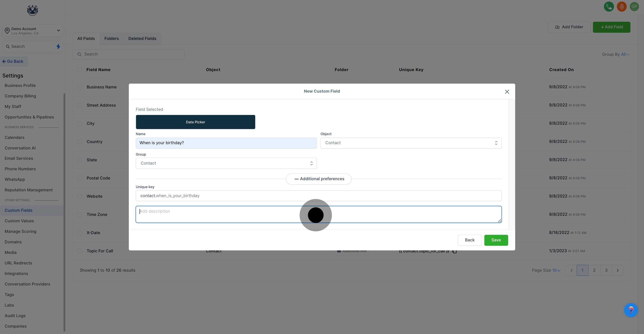The height and width of the screenshot is (334, 644).
Task: Check the Business Name row checkbox
Action: pos(80,87)
